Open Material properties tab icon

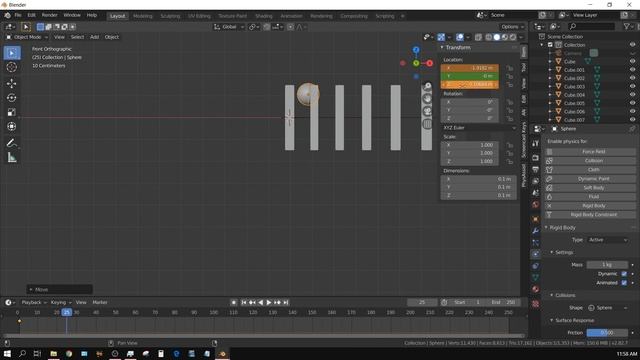coord(536,289)
